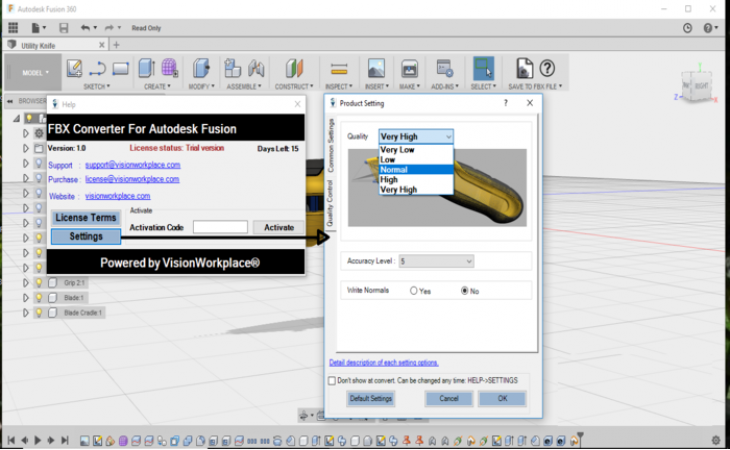Click the timeline Play button
The height and width of the screenshot is (450, 730).
click(x=38, y=440)
